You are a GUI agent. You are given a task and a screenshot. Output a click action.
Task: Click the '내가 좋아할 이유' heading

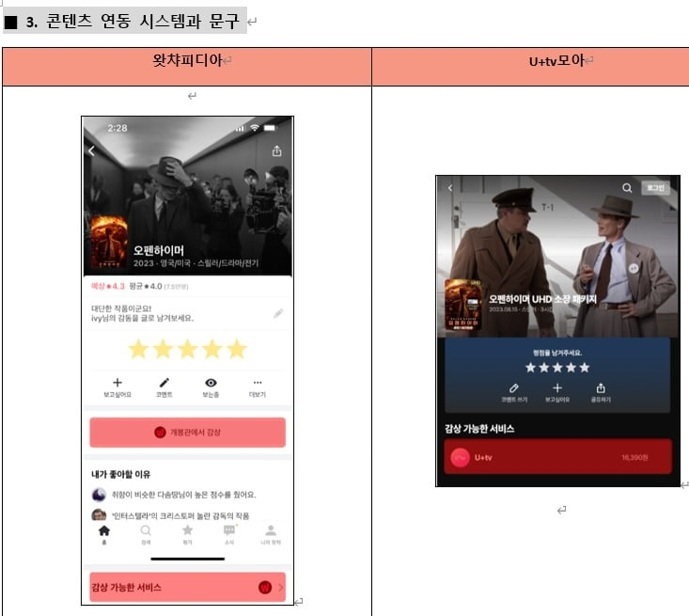121,474
